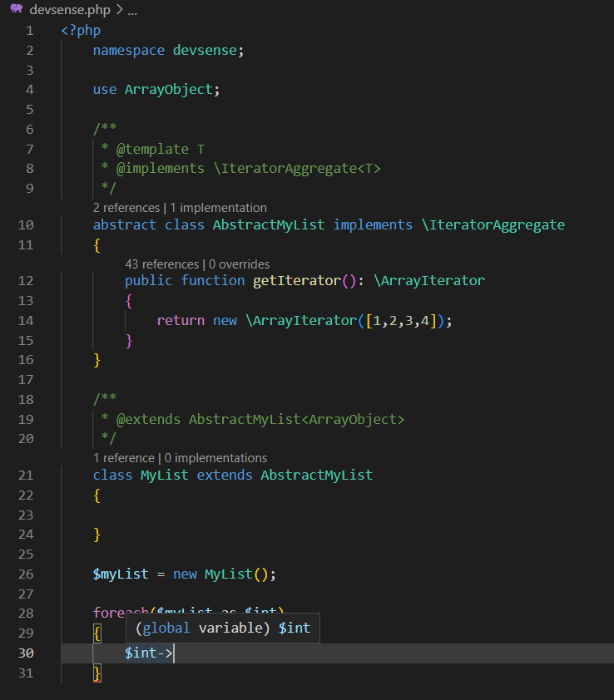Click ArrayObject in the use statement

(x=169, y=89)
